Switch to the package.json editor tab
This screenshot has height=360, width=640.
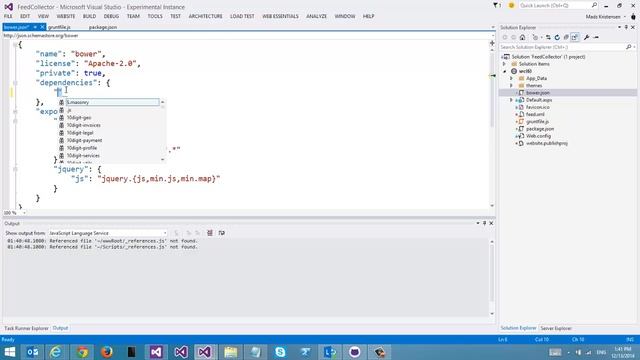point(103,27)
